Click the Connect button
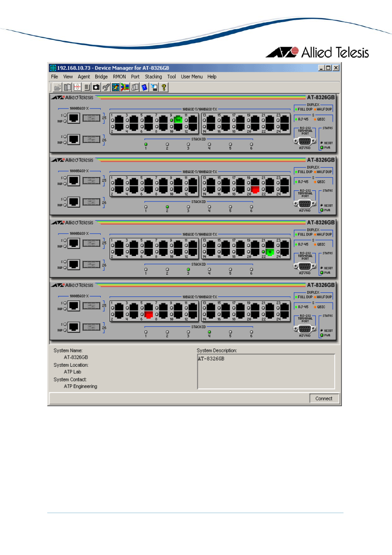 tap(324, 398)
